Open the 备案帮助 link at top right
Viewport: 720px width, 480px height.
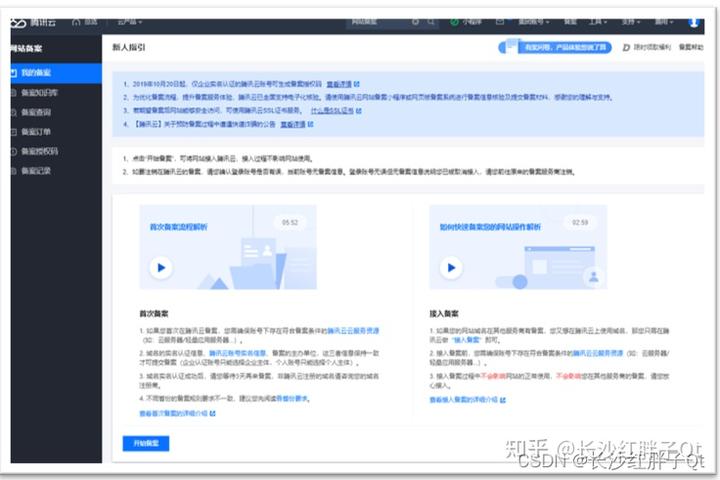point(691,47)
